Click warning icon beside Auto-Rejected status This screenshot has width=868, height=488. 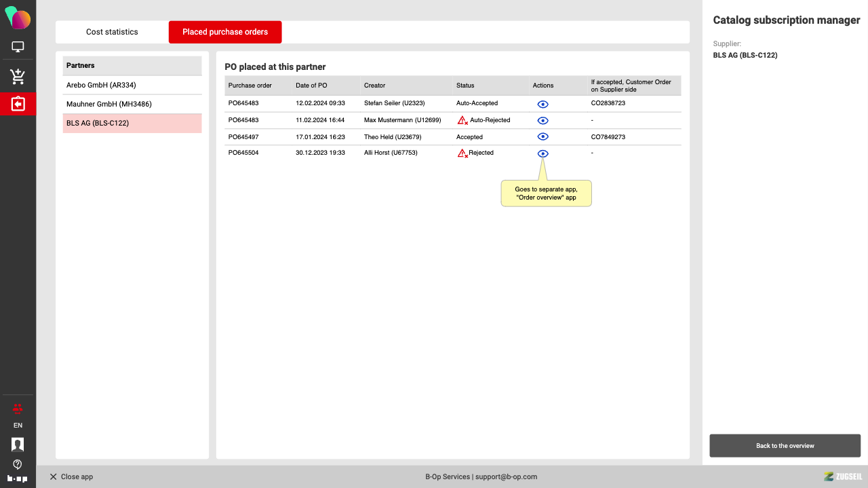[462, 120]
